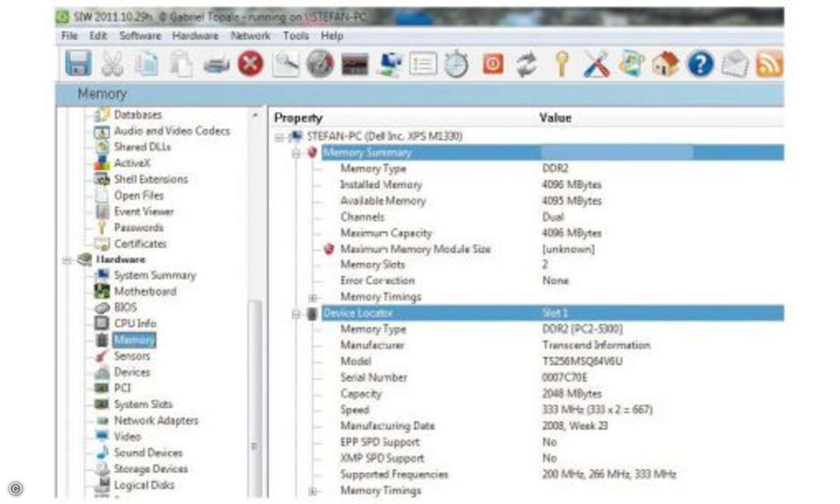The height and width of the screenshot is (504, 840).
Task: Click the crossed tools toolbar icon
Action: 596,64
